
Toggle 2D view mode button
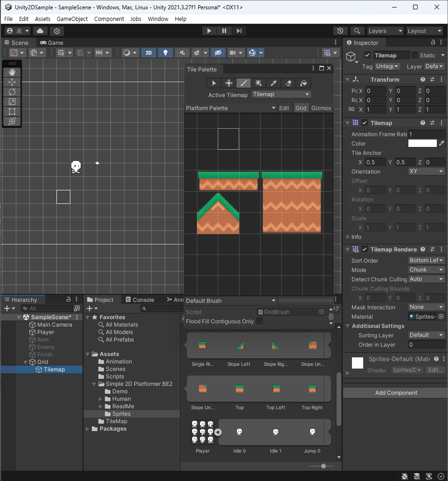pyautogui.click(x=149, y=53)
